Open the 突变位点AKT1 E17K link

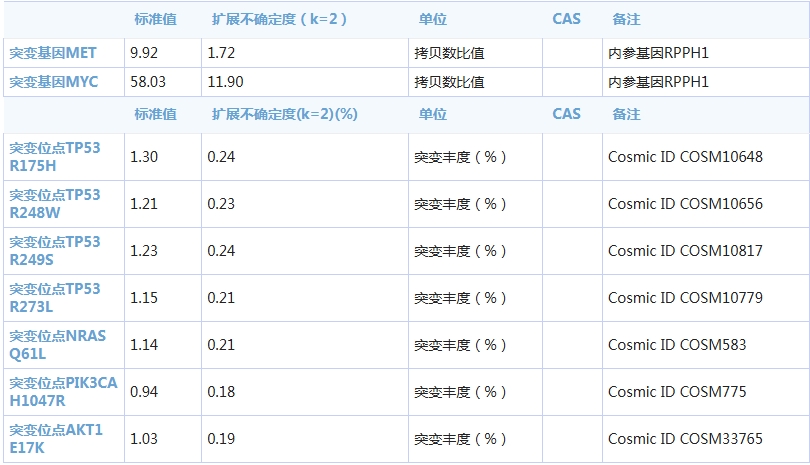[x=56, y=439]
